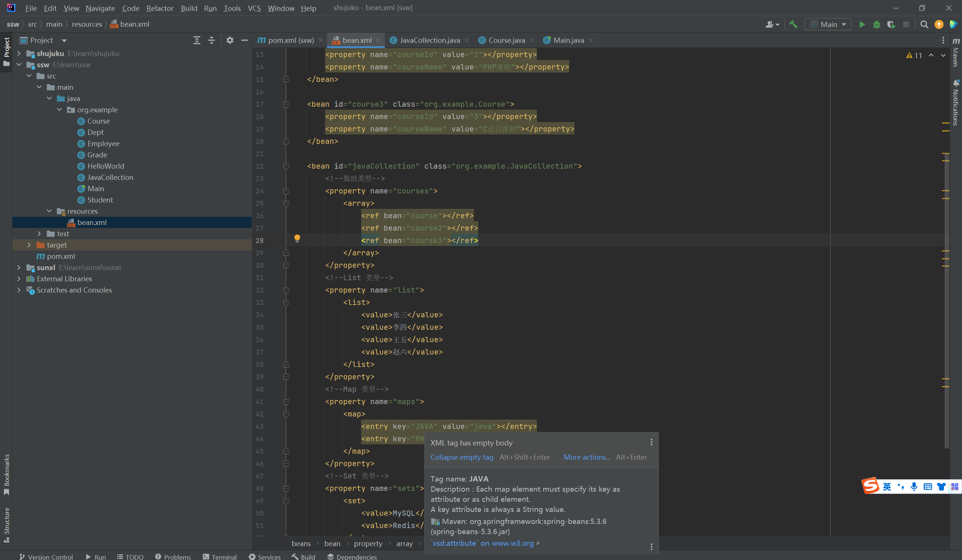Click the Debug bug icon
This screenshot has width=962, height=560.
coord(876,24)
